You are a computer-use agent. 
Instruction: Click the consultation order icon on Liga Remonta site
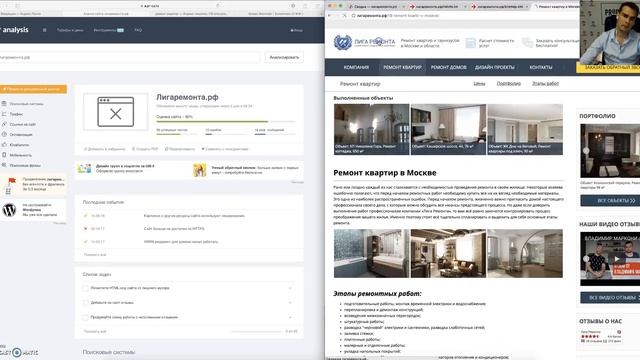pyautogui.click(x=527, y=42)
